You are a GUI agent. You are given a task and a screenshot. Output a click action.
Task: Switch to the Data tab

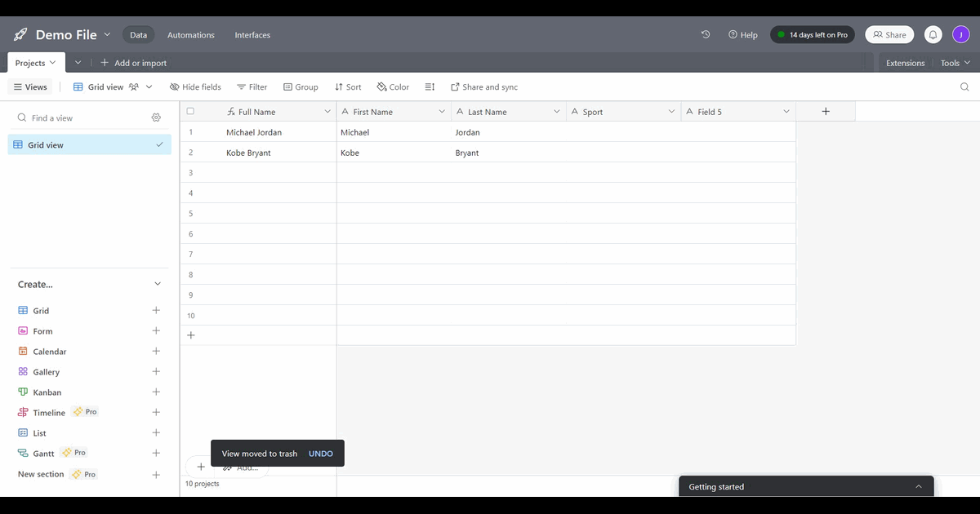click(139, 35)
